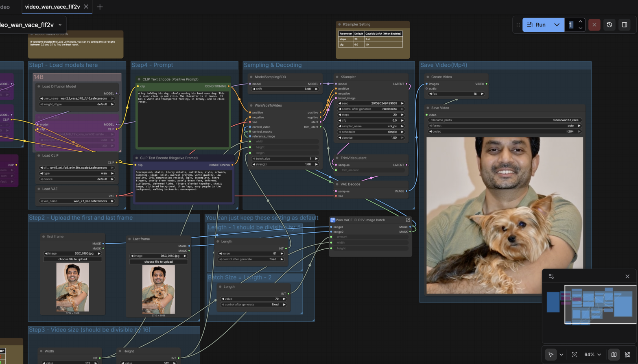Expand the Wan VACE FLF2V subgraph icon
The height and width of the screenshot is (364, 638).
point(407,220)
